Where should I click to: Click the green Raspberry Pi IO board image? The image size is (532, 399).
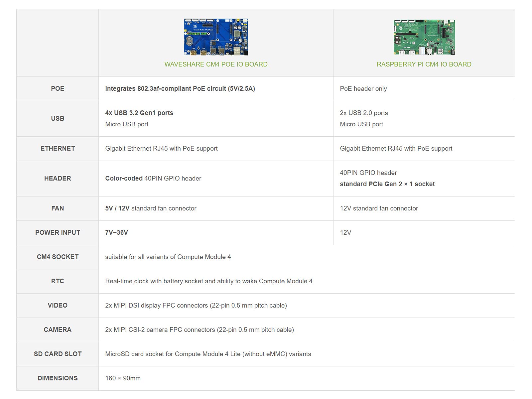tap(424, 37)
